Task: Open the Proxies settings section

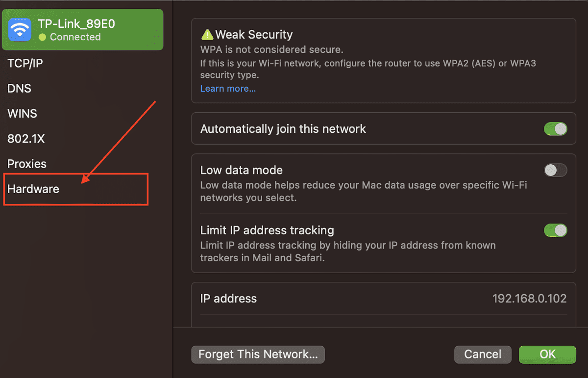Action: pos(27,164)
